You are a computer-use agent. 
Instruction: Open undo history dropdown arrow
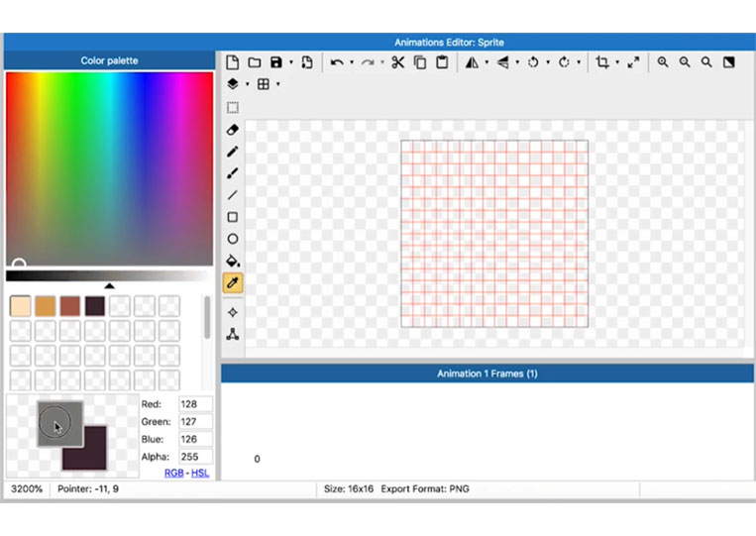352,62
